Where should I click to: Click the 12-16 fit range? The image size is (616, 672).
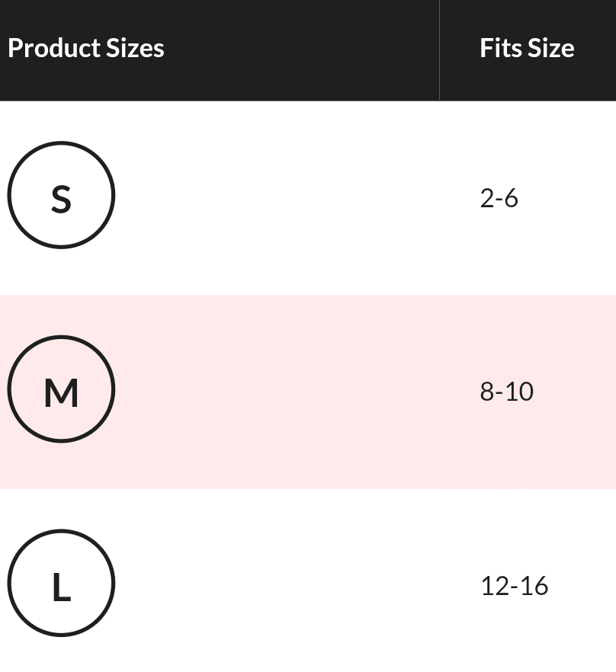(x=515, y=585)
